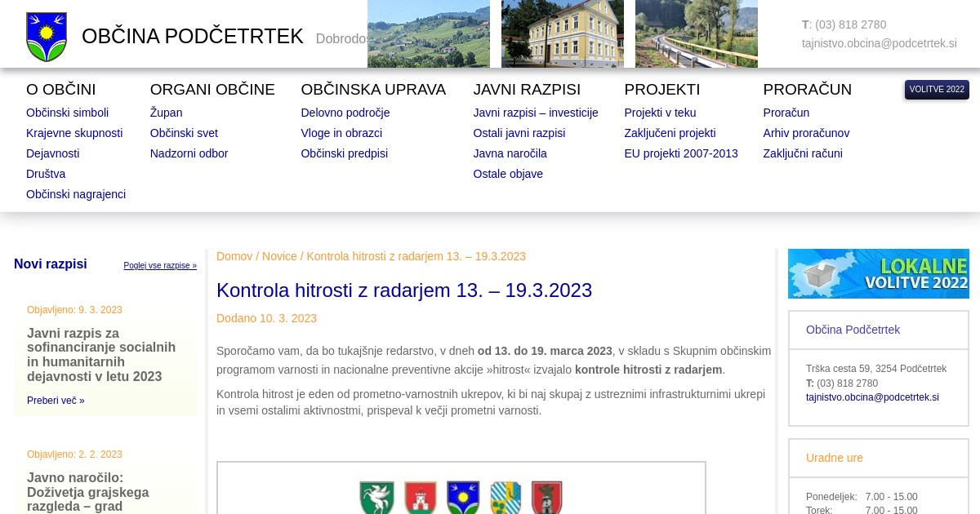The width and height of the screenshot is (980, 514).
Task: Click Preberi več under first razpis
Action: point(56,401)
